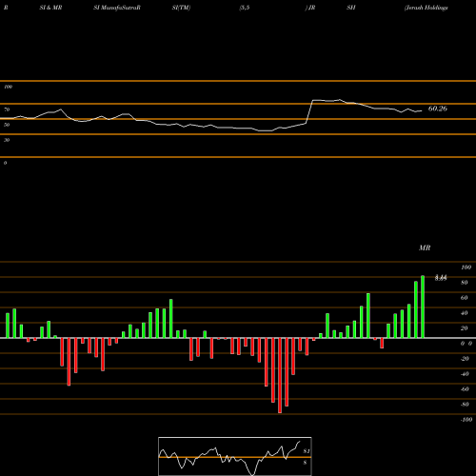Click the MR axis label 80
The image size is (476, 476).
(x=465, y=283)
